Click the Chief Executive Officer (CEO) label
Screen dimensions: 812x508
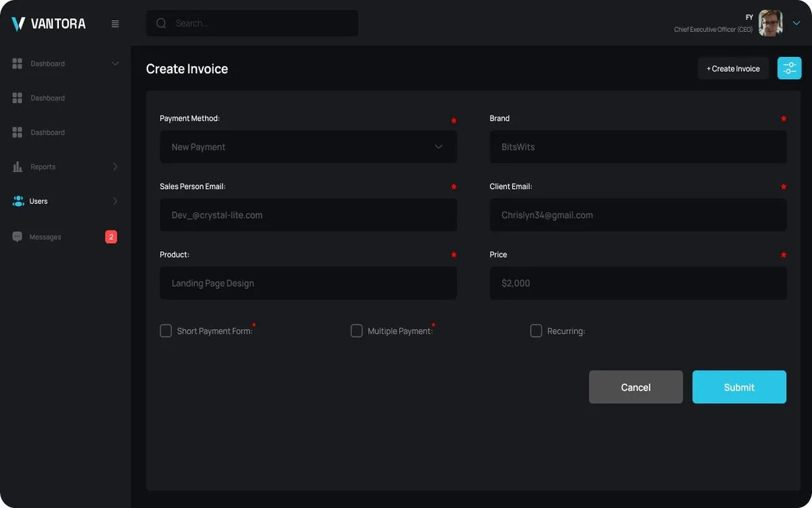click(x=713, y=30)
